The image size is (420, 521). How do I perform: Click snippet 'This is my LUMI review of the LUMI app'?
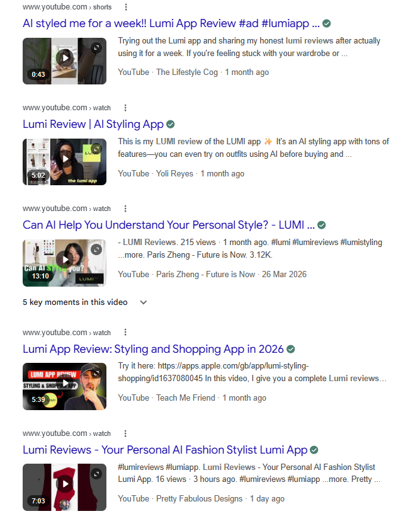pyautogui.click(x=253, y=148)
